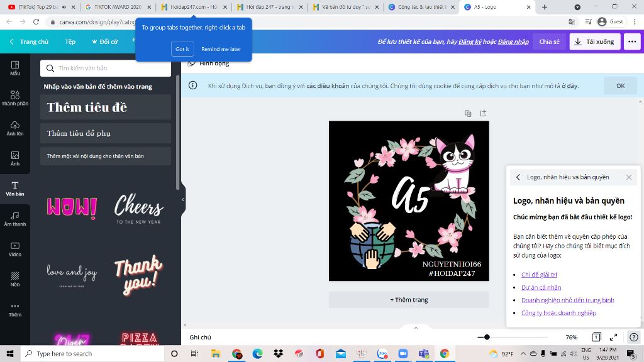Viewport: 644px width, 362px height.
Task: Click the add page icon above canvas
Action: point(483,113)
